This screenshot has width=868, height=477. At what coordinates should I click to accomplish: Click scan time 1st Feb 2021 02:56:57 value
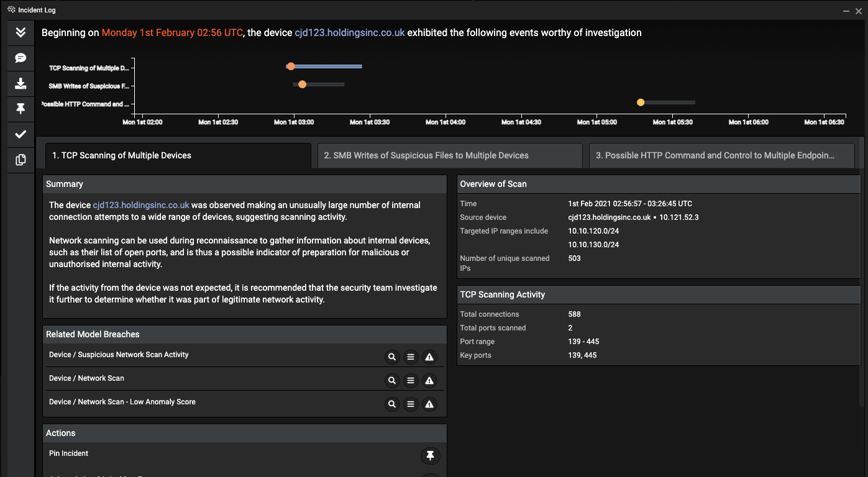pyautogui.click(x=630, y=204)
